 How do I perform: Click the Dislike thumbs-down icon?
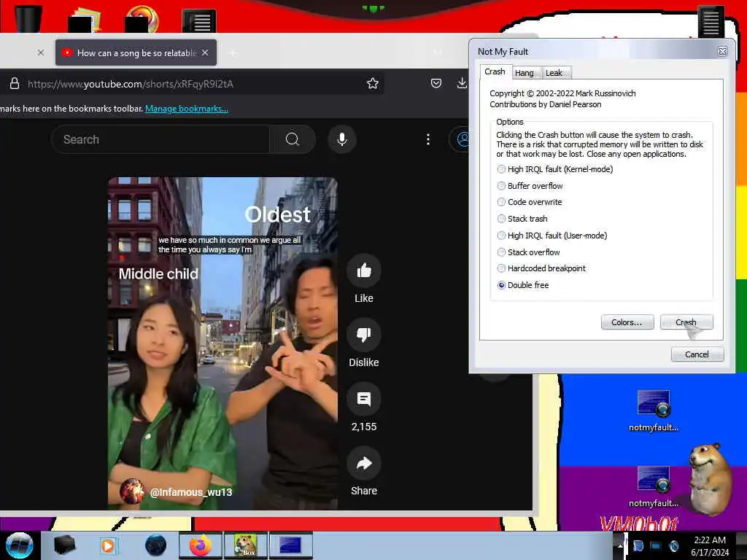pos(364,335)
